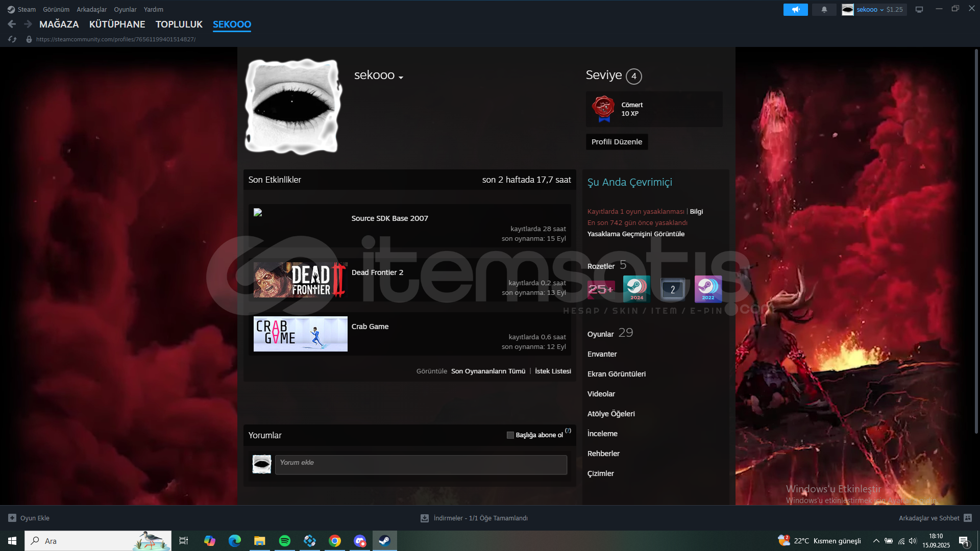Screen dimensions: 980x551
Task: Open the Görünüm menu
Action: pyautogui.click(x=56, y=9)
